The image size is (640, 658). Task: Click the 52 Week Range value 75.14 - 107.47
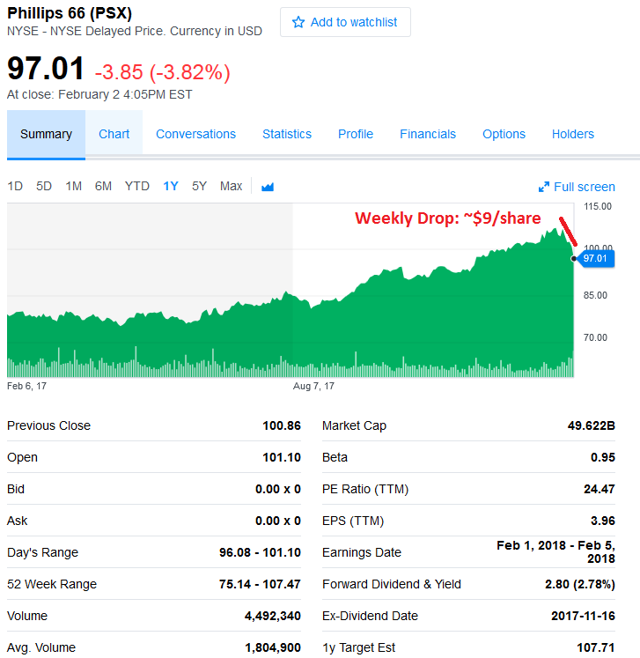pos(260,584)
